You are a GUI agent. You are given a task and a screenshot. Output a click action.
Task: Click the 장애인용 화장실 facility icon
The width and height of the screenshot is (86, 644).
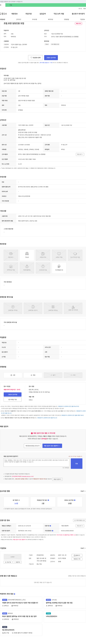coord(53,308)
